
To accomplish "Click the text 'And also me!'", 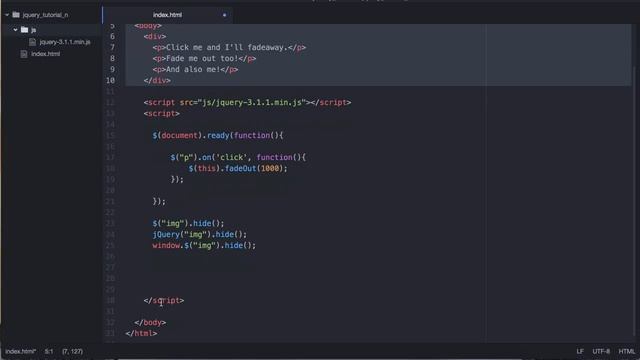I will (193, 69).
